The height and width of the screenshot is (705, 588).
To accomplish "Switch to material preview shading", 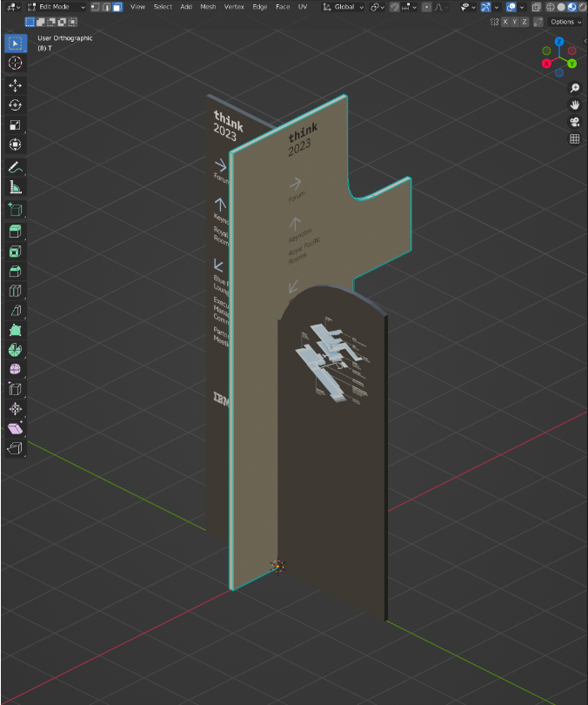I will point(571,7).
